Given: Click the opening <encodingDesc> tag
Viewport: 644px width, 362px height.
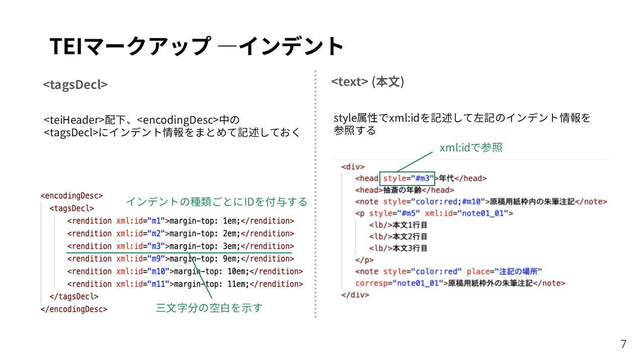Looking at the screenshot, I should (x=71, y=196).
